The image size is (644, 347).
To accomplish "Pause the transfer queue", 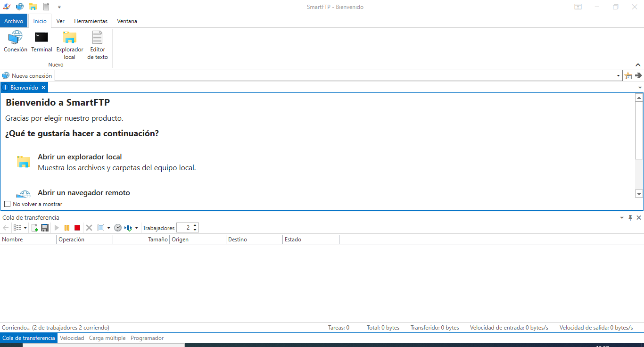I will tap(67, 228).
